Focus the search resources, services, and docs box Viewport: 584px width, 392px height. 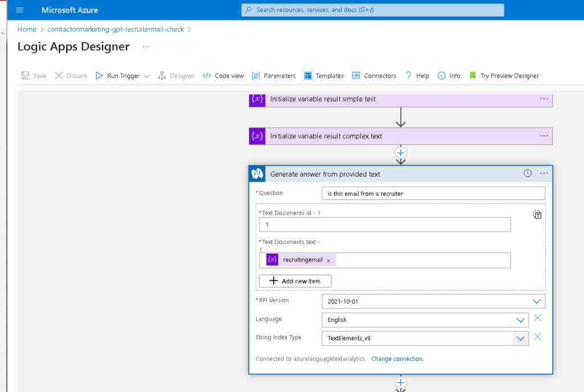(372, 10)
